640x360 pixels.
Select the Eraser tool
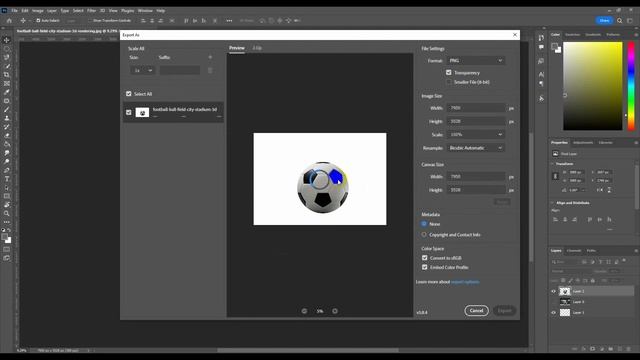(x=7, y=135)
